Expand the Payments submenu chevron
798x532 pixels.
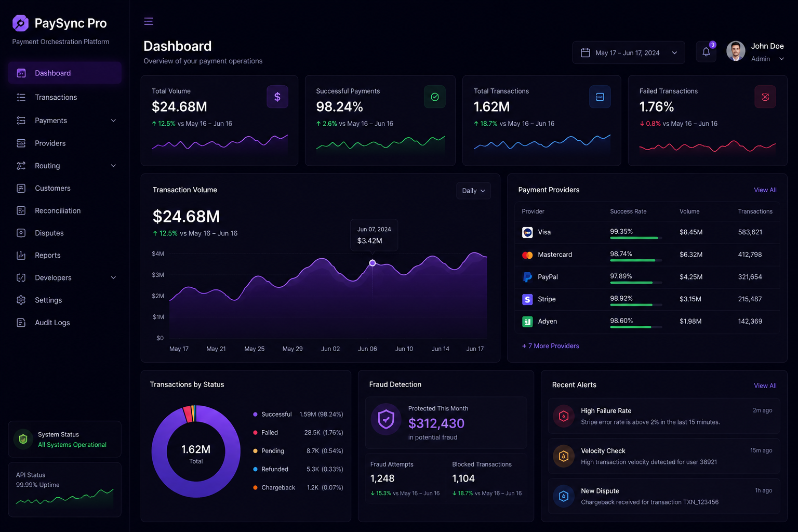[x=113, y=121]
